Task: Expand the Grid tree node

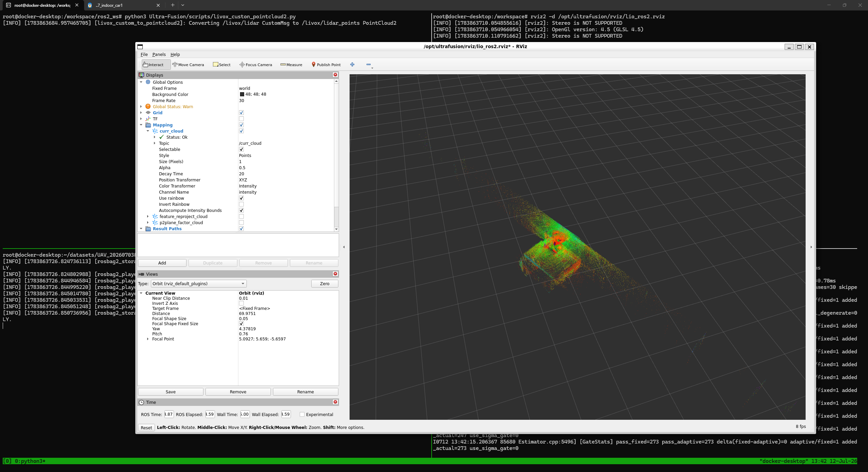Action: pos(141,113)
